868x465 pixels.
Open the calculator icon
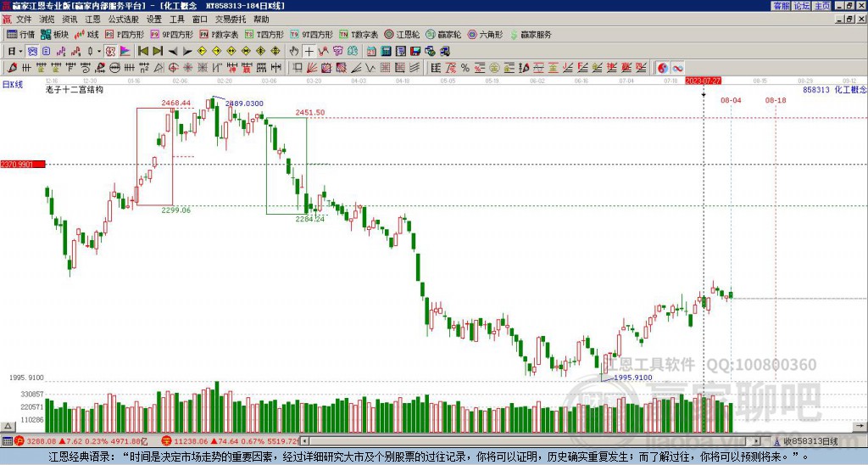386,52
